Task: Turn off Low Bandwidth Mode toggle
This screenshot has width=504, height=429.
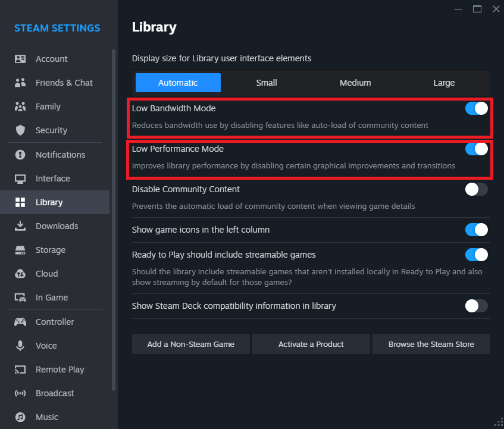Action: (x=476, y=108)
